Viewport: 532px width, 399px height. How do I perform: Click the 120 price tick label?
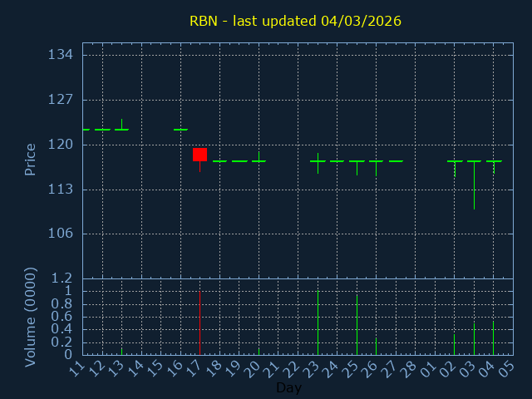tap(62, 145)
